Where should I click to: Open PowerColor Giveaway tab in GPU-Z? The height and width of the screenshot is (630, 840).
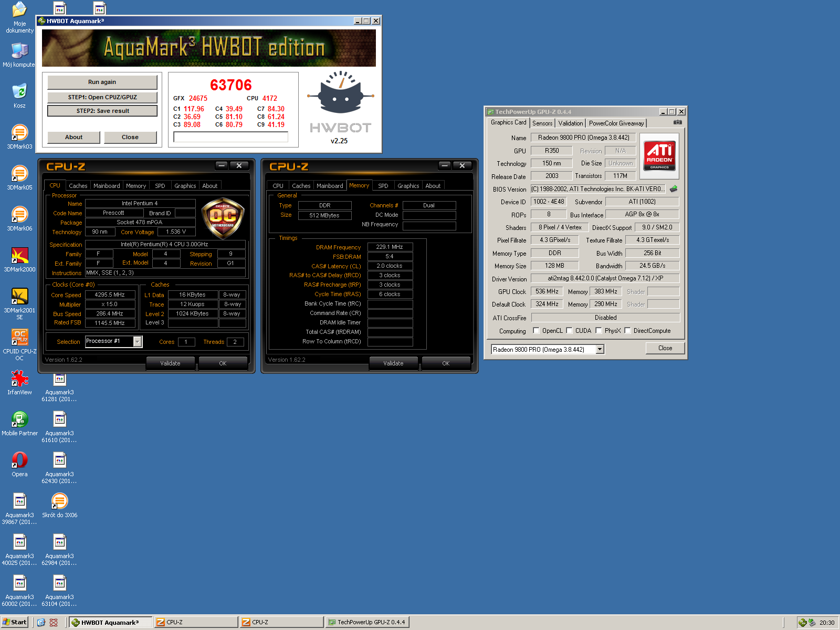616,123
